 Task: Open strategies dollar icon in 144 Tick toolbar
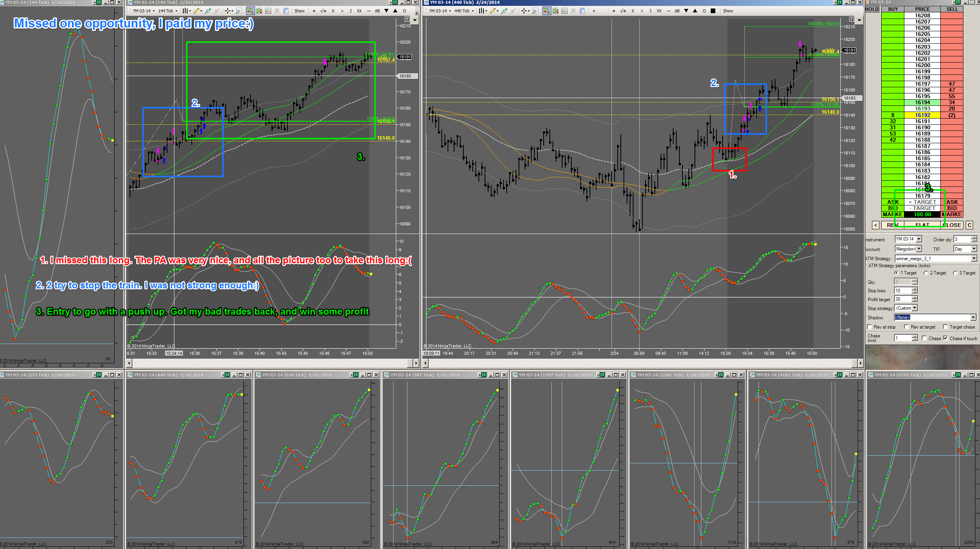pos(277,11)
